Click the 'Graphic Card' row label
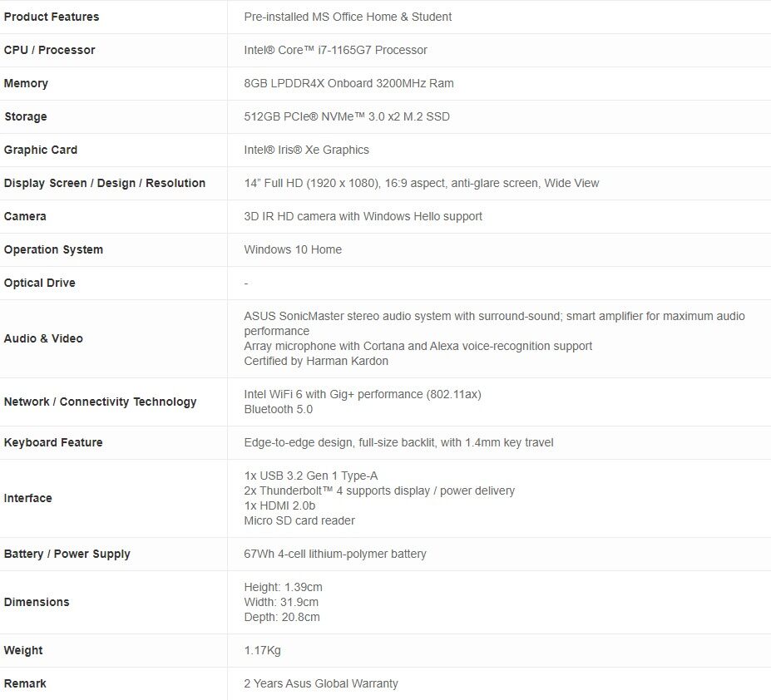 coord(41,150)
